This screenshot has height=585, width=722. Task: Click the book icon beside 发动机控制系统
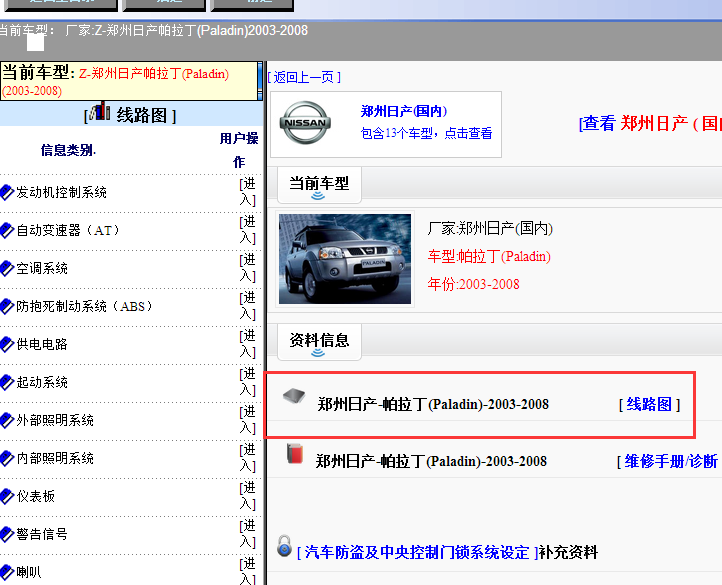coord(7,192)
